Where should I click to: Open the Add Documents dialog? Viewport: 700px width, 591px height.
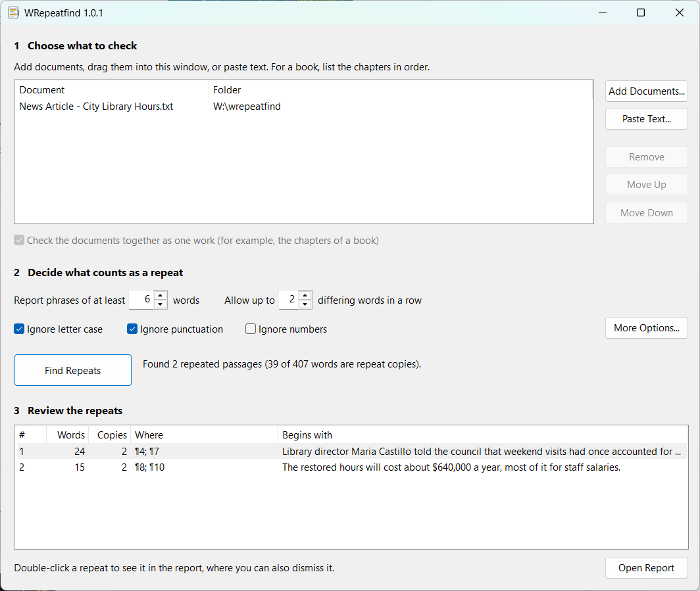click(647, 91)
